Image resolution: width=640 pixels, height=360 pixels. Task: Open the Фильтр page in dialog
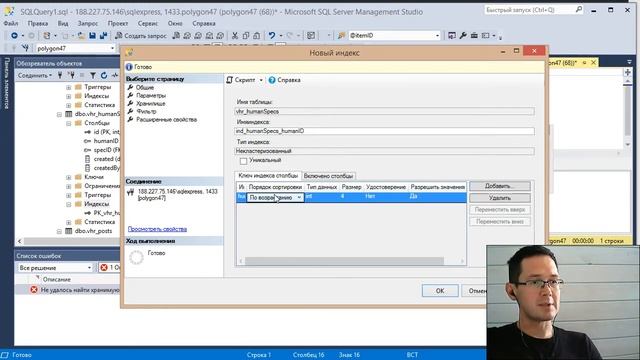[x=146, y=111]
